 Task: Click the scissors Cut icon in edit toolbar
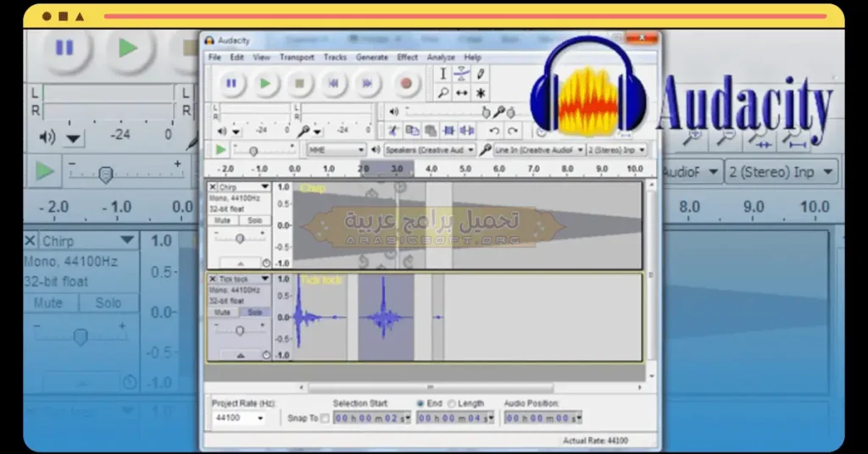(393, 131)
